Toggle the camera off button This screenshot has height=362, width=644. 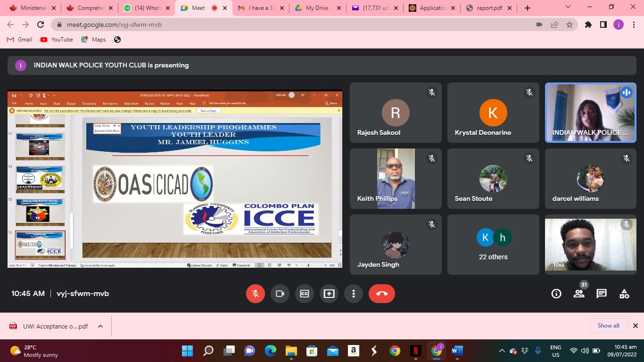point(280,294)
